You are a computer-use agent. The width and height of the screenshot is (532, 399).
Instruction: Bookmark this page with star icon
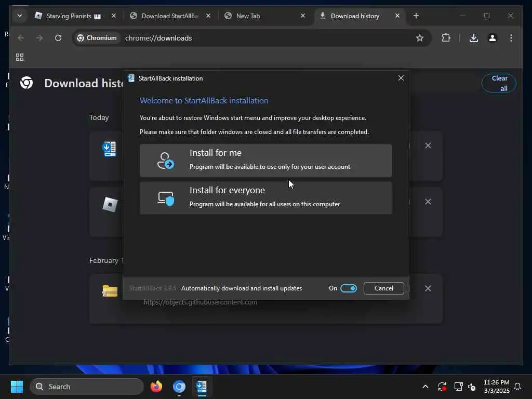click(420, 38)
